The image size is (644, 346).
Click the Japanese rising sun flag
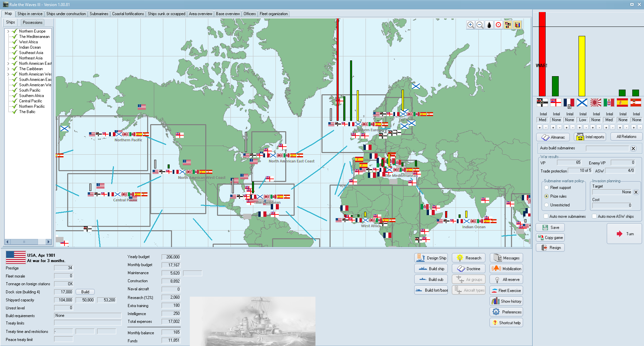[596, 102]
